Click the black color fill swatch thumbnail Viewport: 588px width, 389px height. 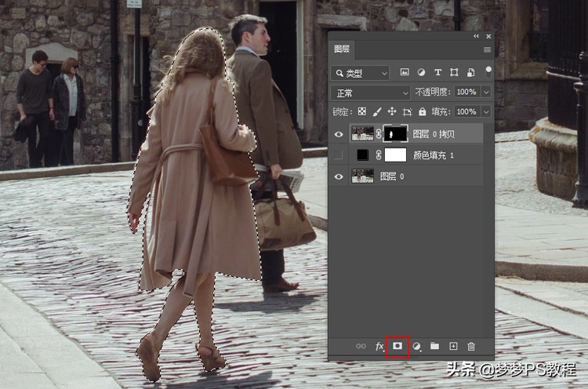coord(362,155)
